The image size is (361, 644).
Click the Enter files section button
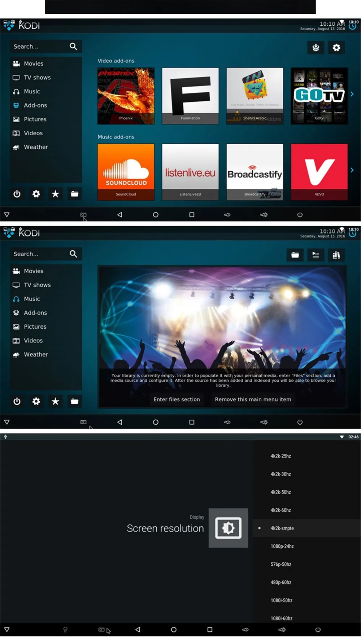177,399
